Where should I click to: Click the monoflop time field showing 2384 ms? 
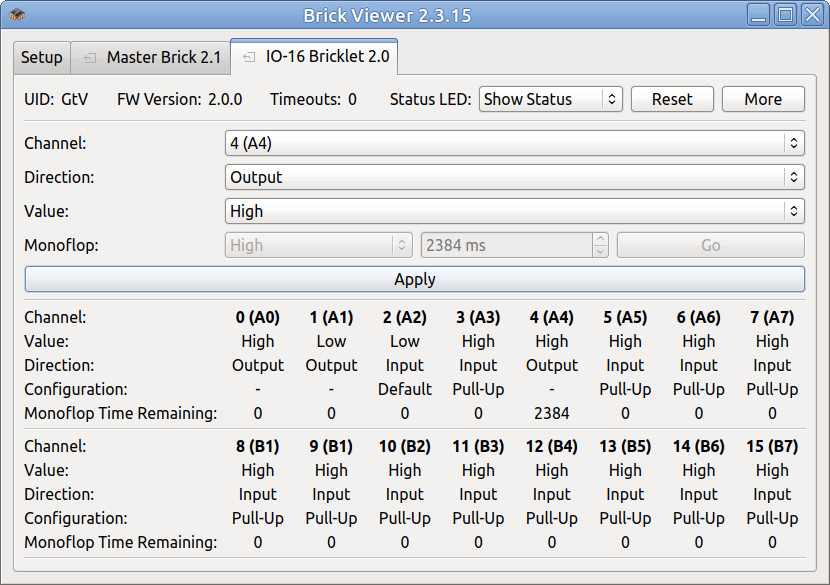(x=506, y=246)
